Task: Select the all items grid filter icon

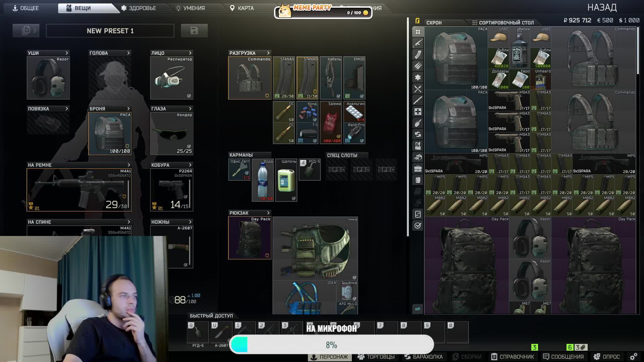Action: [x=418, y=32]
